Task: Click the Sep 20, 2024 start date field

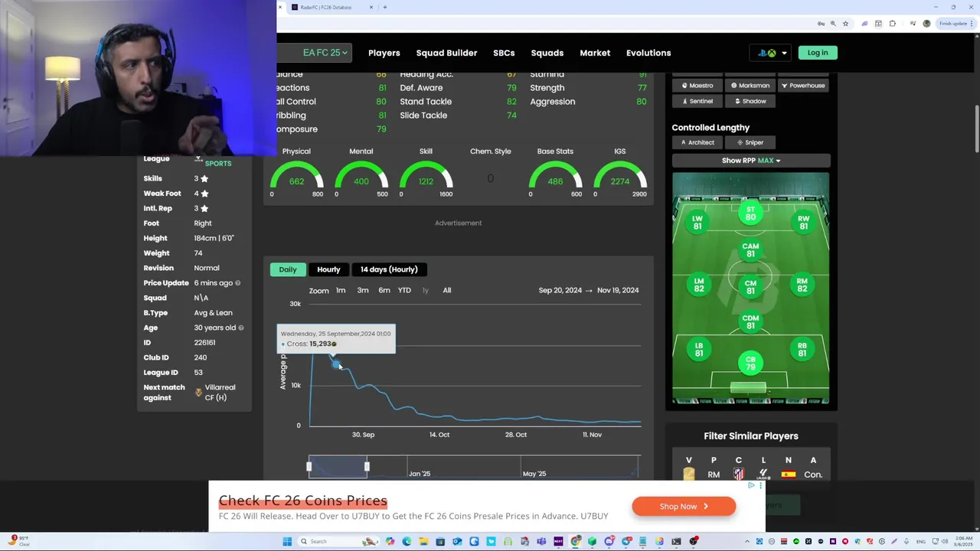Action: (560, 290)
